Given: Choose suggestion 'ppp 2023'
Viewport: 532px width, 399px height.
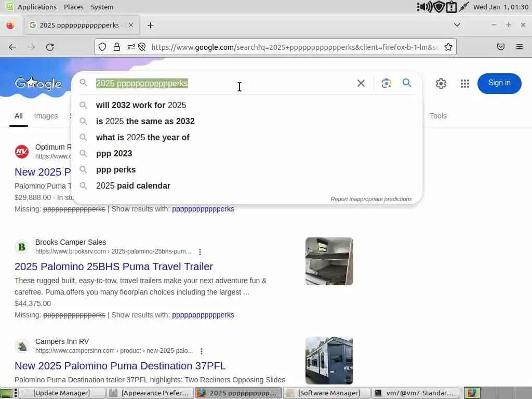Looking at the screenshot, I should point(247,153).
